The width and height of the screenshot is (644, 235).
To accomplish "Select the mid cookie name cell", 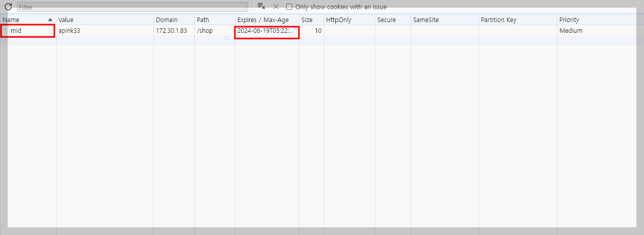I will tap(28, 30).
